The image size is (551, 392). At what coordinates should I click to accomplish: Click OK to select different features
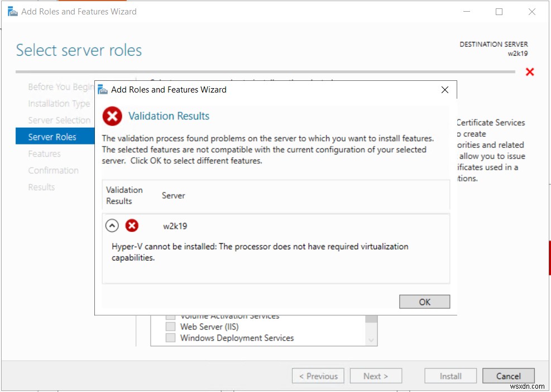click(424, 301)
